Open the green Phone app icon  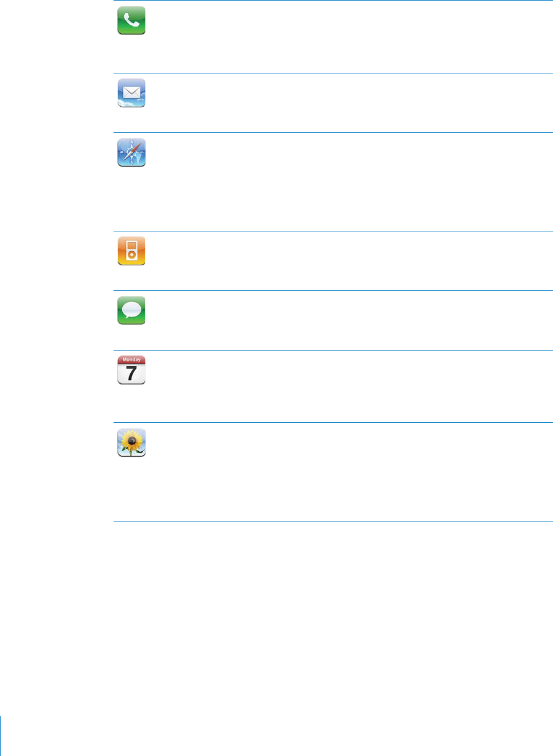pyautogui.click(x=131, y=20)
